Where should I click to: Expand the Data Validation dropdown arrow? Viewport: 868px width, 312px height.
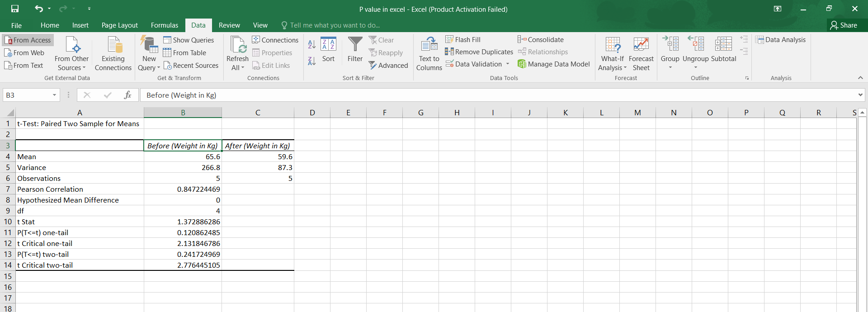click(508, 64)
